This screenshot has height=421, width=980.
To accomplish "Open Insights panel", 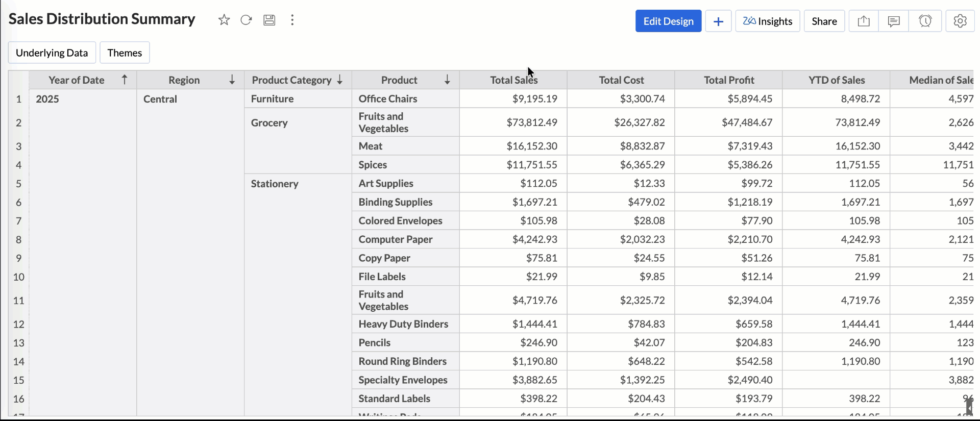I will [767, 21].
